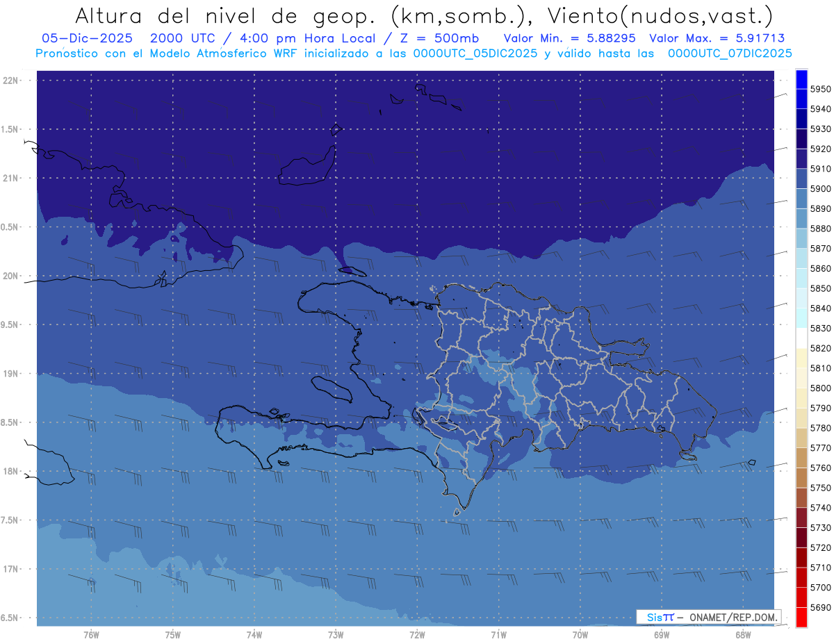Click latitude label '21N'

pyautogui.click(x=10, y=179)
